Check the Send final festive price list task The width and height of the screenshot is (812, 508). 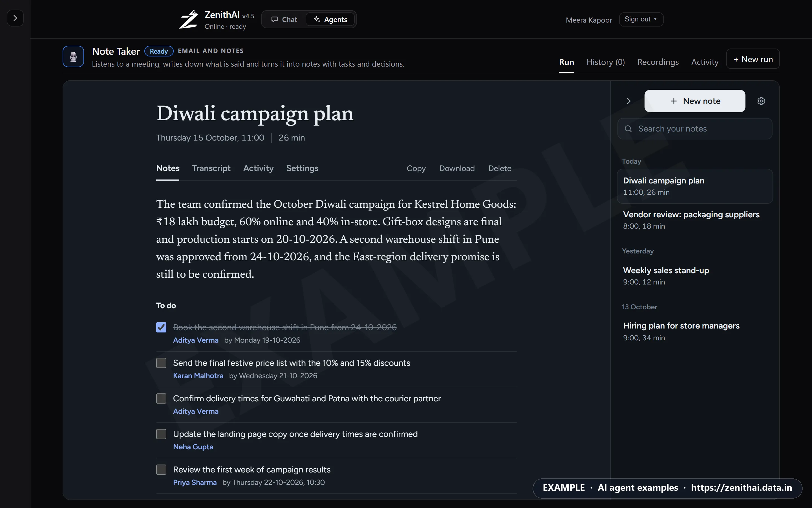coord(161,363)
